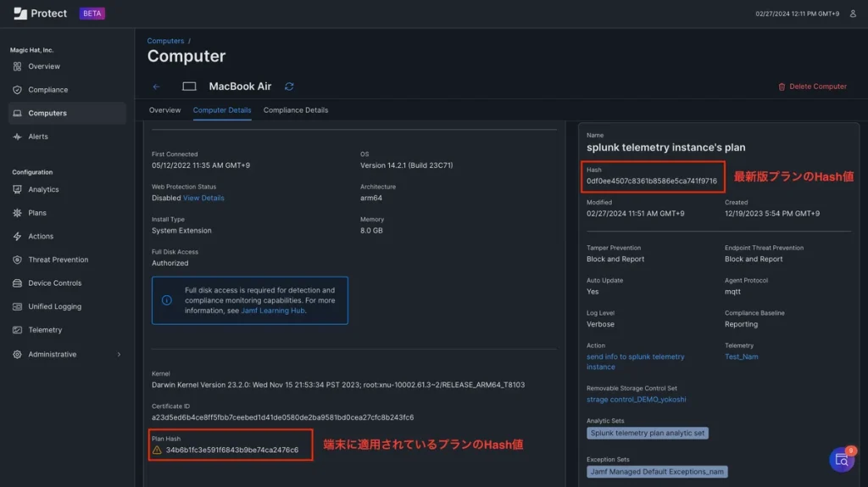
Task: Switch to the Overview tab
Action: point(164,110)
